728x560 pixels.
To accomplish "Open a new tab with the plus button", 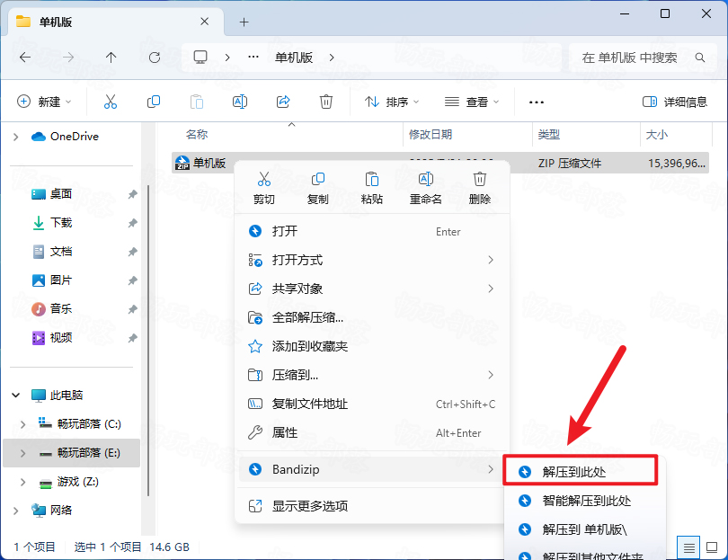I will pyautogui.click(x=244, y=22).
